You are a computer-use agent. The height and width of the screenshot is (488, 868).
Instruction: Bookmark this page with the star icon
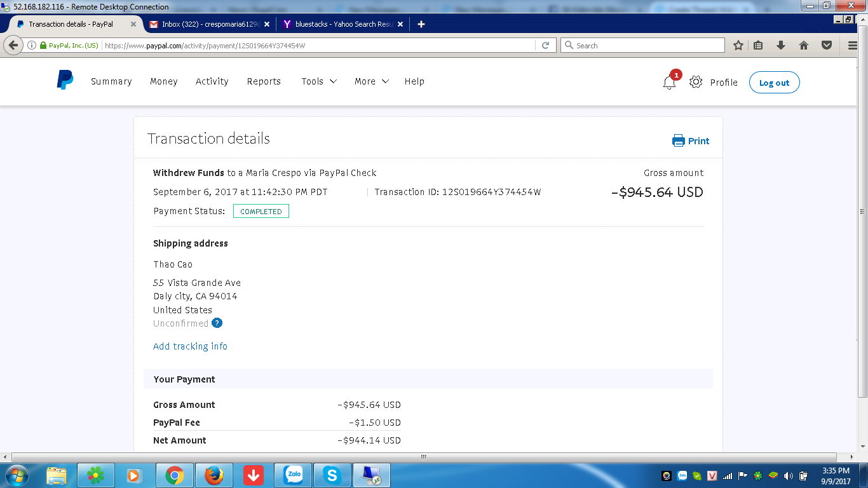[x=738, y=46]
